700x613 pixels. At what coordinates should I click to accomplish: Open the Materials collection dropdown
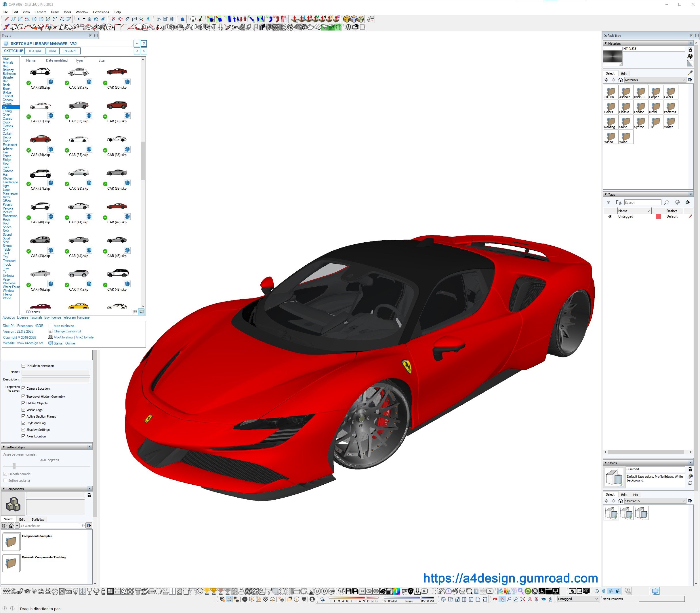point(684,80)
